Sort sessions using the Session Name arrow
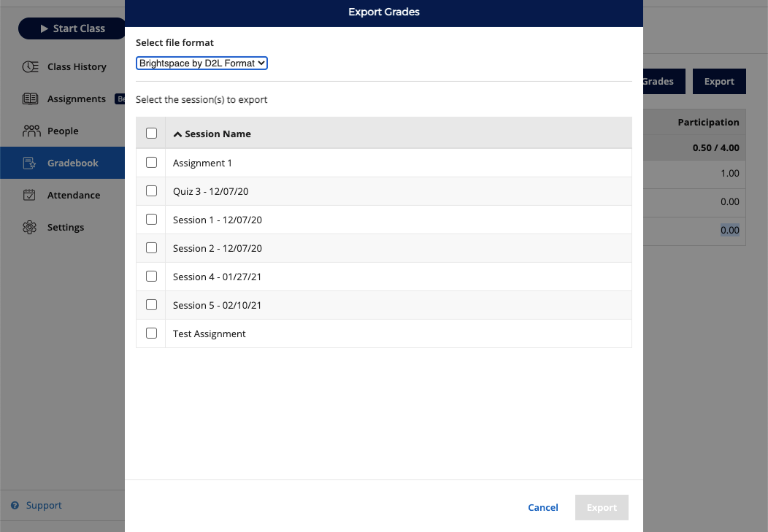768x532 pixels. [177, 134]
